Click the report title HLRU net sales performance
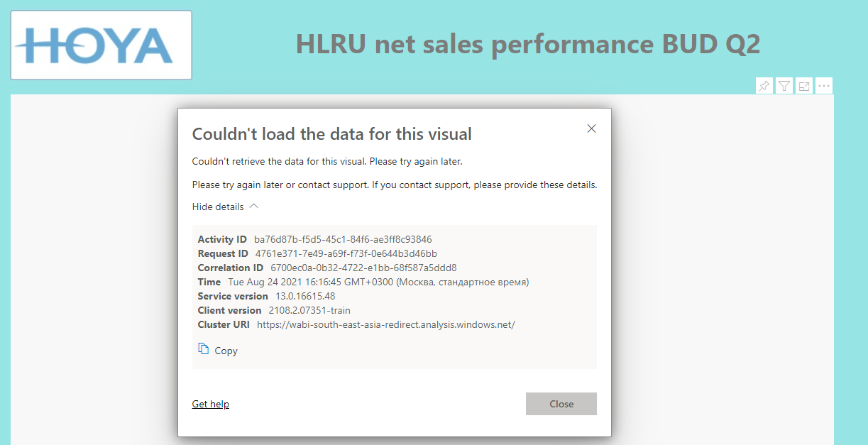The height and width of the screenshot is (445, 868). pyautogui.click(x=528, y=44)
